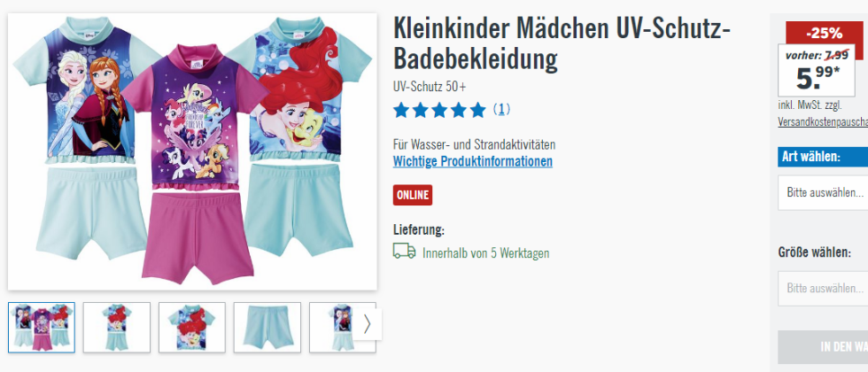
Task: Select the turquoise shorts thumbnail
Action: click(x=267, y=327)
